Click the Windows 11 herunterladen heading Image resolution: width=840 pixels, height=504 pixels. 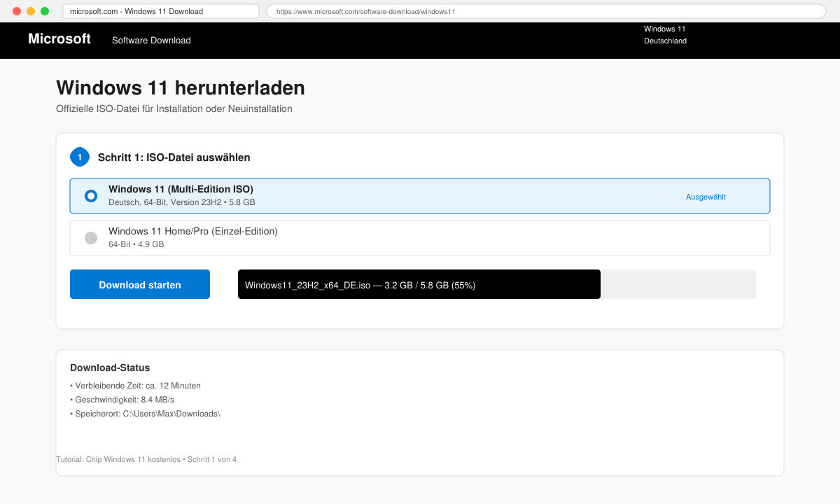pos(181,88)
